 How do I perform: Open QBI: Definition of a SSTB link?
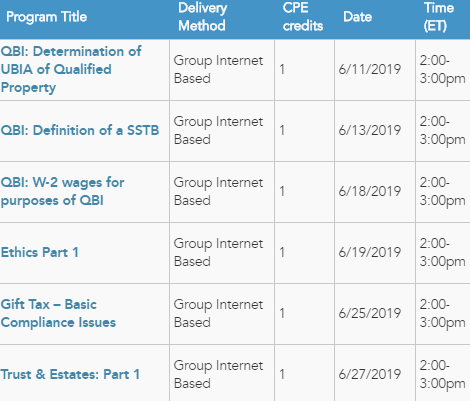point(80,130)
